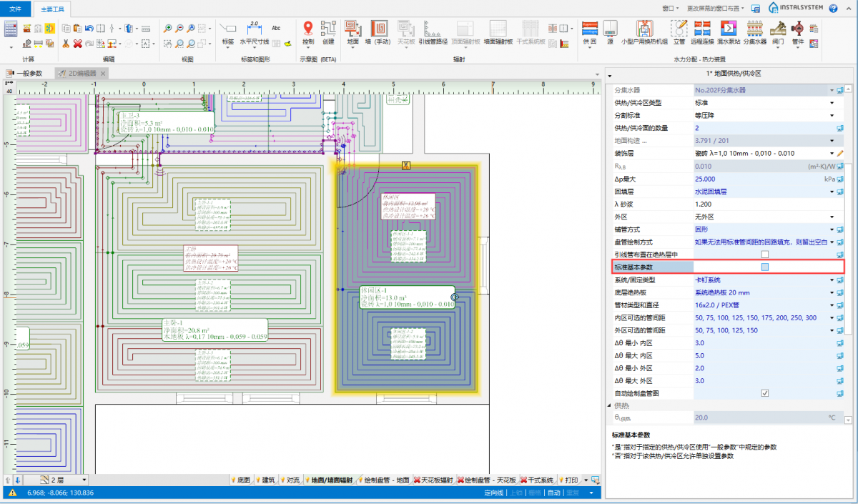Uncheck the 自动绘制盘管图 checkbox
This screenshot has width=858, height=504.
[764, 393]
